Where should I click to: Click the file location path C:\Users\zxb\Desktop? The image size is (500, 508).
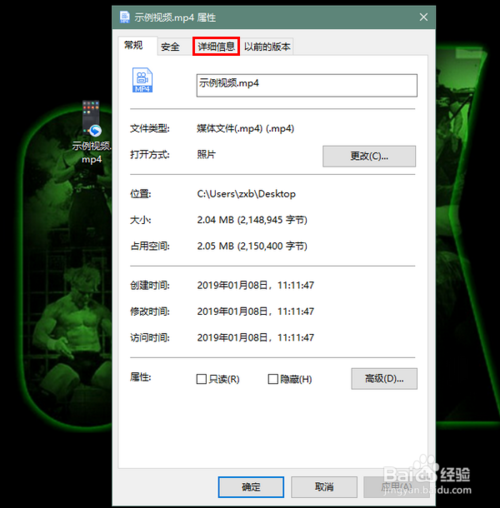click(246, 194)
